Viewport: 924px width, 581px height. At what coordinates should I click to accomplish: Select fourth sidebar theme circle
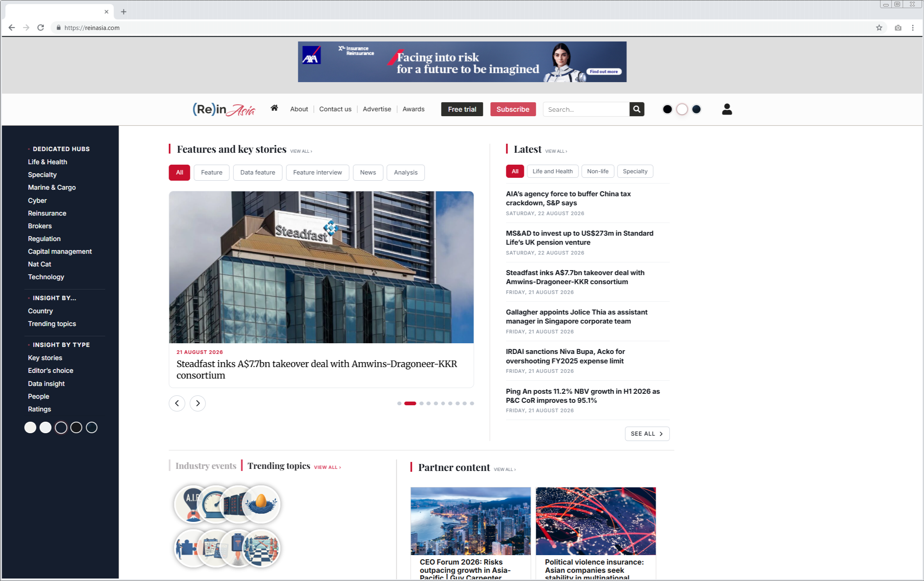click(x=76, y=427)
